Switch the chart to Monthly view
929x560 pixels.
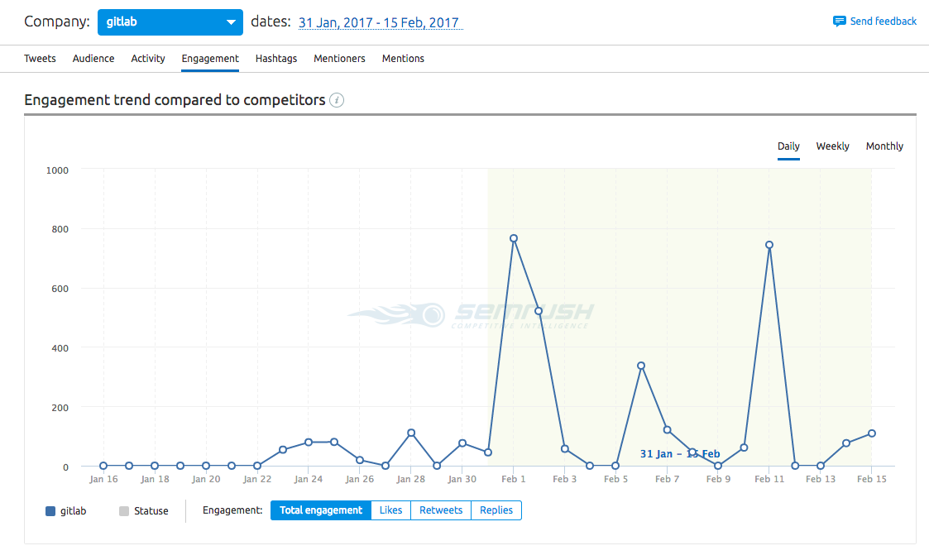(x=884, y=146)
